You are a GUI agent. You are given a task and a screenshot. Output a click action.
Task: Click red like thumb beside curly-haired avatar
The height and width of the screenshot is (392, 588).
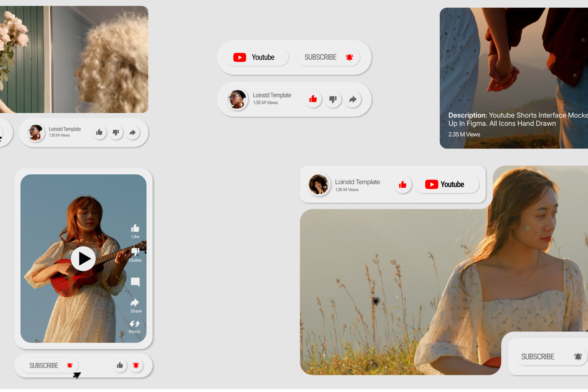pyautogui.click(x=403, y=184)
